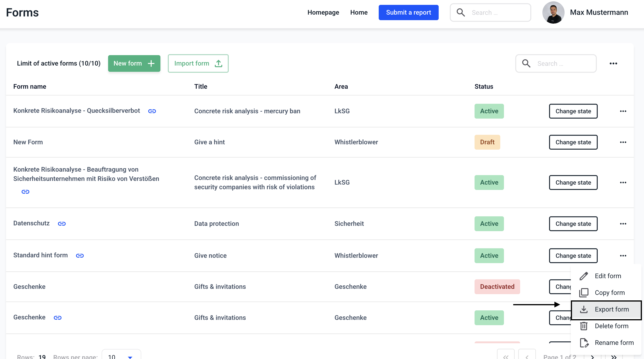This screenshot has height=359, width=644.
Task: Go to next page of forms table
Action: pyautogui.click(x=592, y=357)
